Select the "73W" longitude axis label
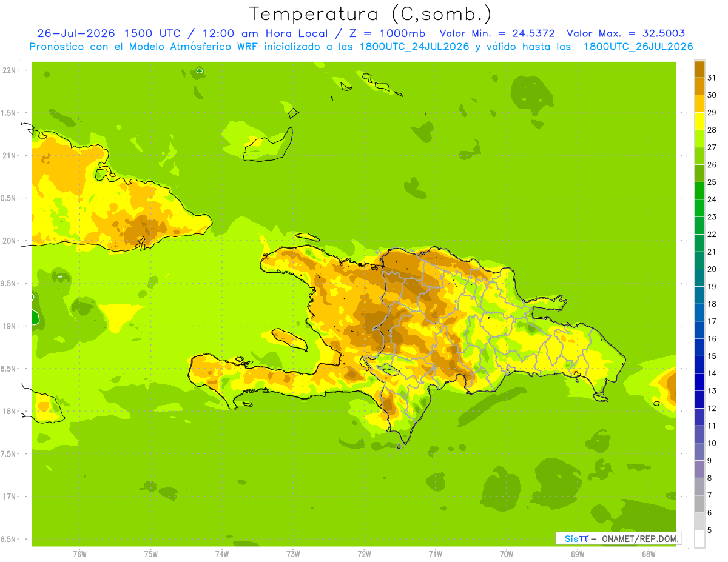The image size is (728, 562). tap(293, 554)
